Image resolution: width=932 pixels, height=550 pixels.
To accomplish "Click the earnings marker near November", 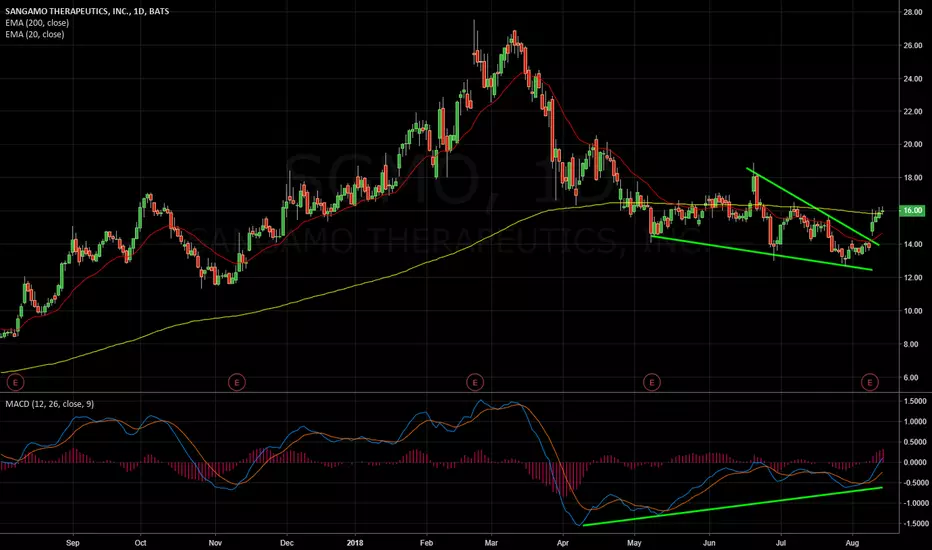I will pyautogui.click(x=237, y=382).
